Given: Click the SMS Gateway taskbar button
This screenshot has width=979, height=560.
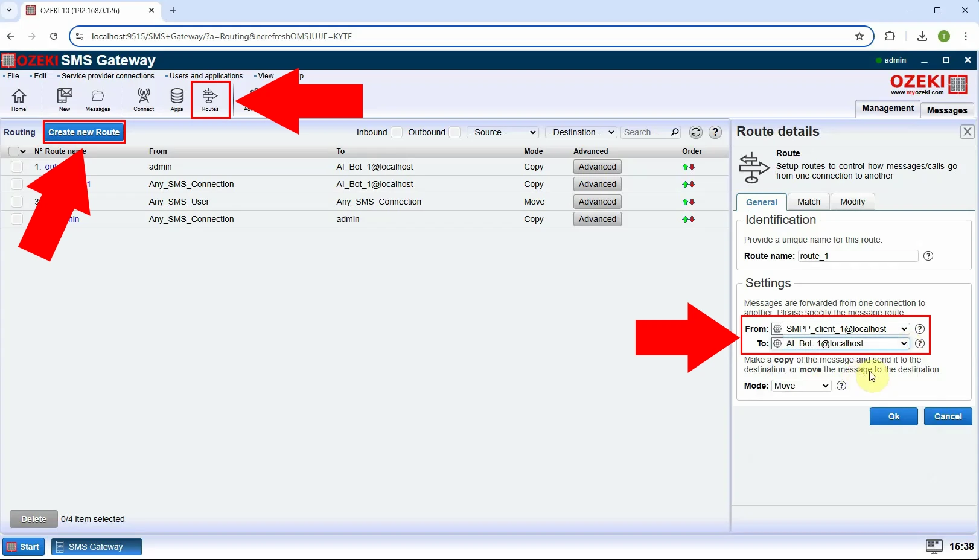Looking at the screenshot, I should point(97,547).
